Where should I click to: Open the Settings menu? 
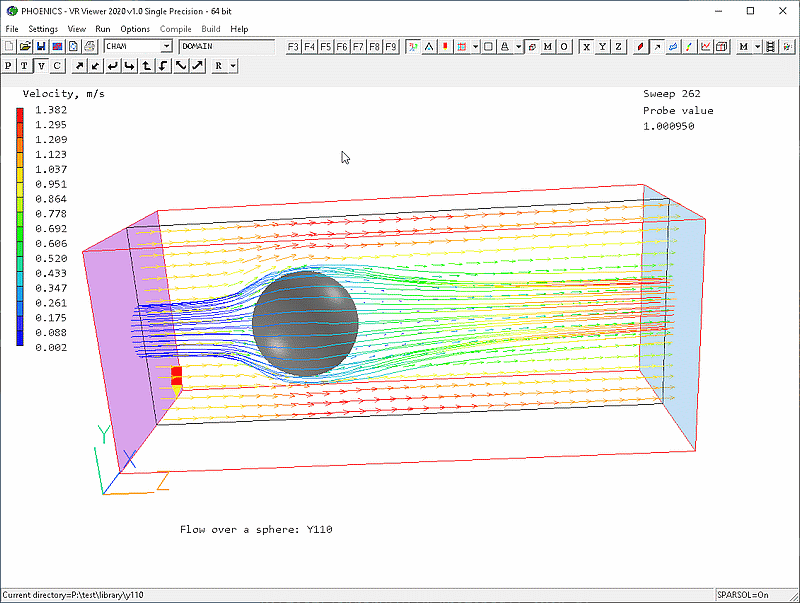point(43,29)
